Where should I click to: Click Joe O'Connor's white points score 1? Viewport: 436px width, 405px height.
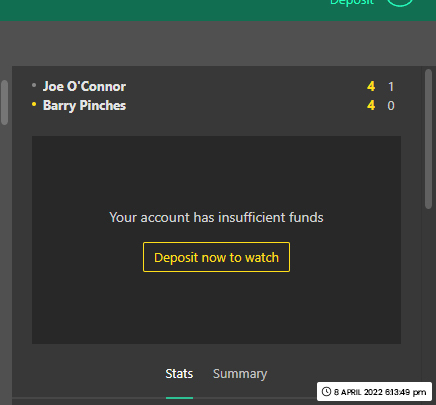[391, 87]
